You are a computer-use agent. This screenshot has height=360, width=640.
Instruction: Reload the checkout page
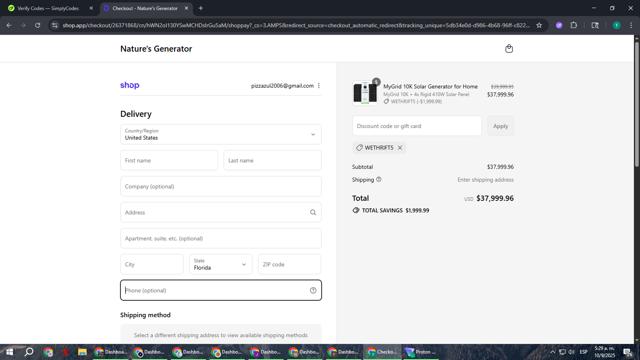pos(37,25)
